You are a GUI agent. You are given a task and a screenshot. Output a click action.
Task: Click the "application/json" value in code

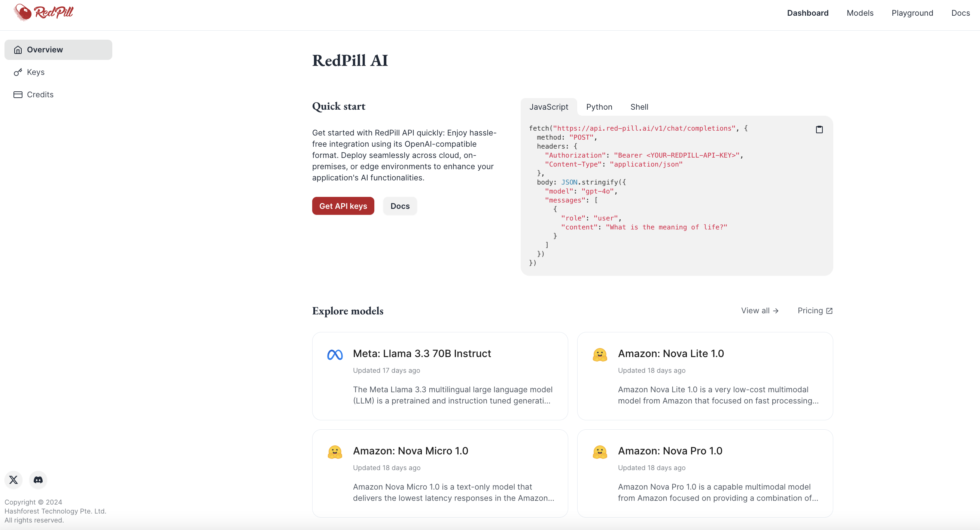pyautogui.click(x=646, y=164)
